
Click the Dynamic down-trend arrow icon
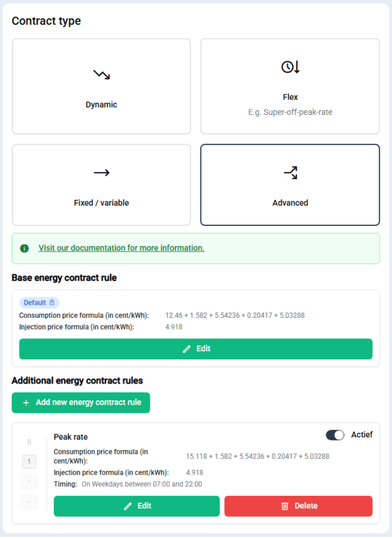pos(101,74)
